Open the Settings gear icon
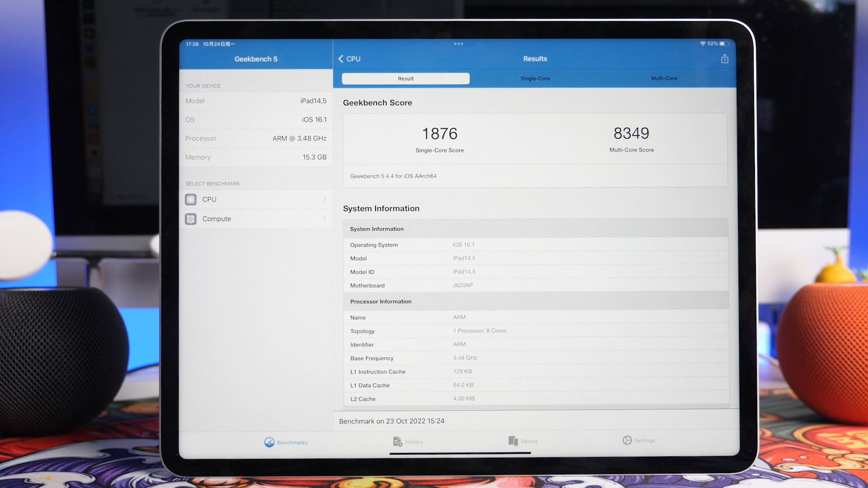Image resolution: width=868 pixels, height=488 pixels. 627,440
